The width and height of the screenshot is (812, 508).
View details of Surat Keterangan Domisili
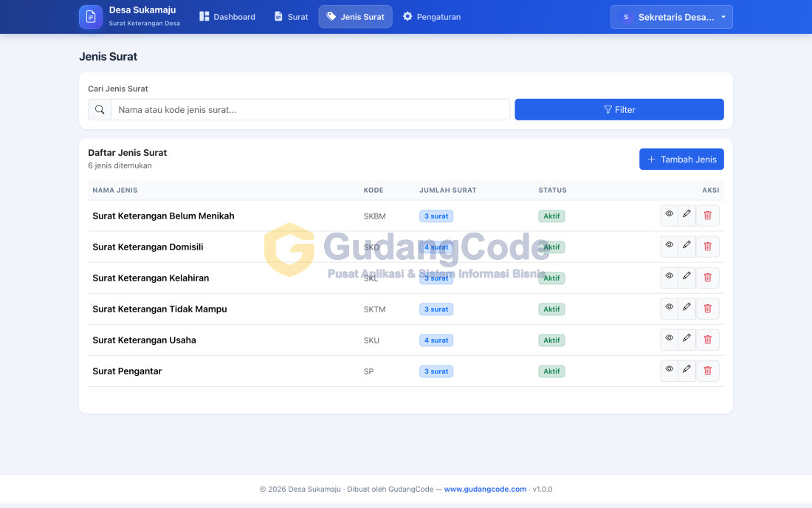[x=669, y=247]
